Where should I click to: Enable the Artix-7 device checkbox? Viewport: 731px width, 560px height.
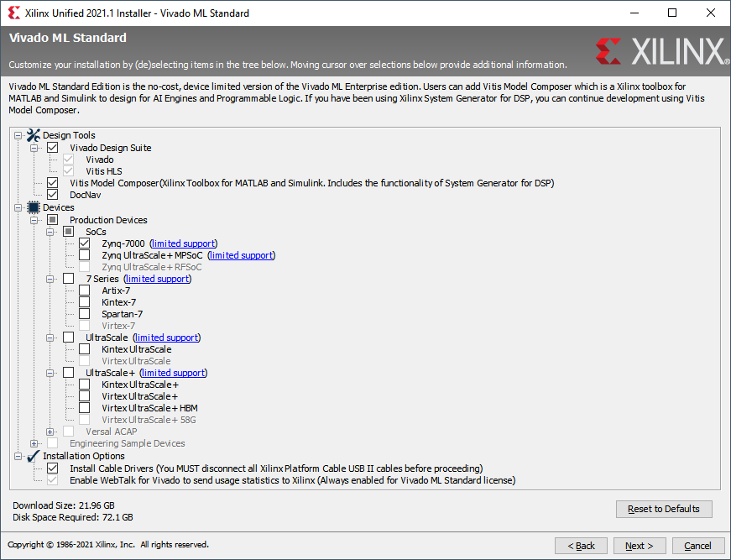click(85, 290)
